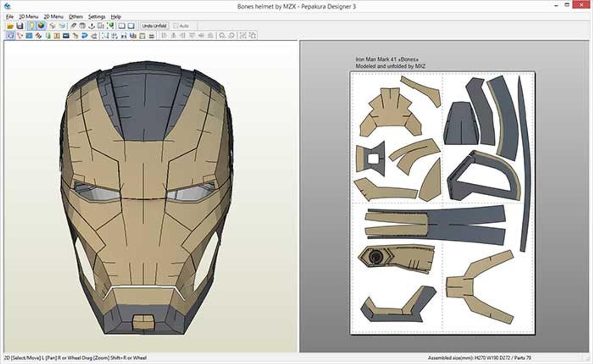Screen dimensions: 593x364
Task: Select the long thin gray strip at paper's right edge
Action: click(524, 164)
